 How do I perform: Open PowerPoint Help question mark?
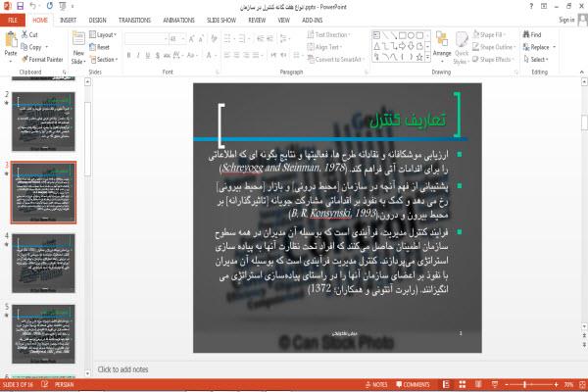(531, 7)
